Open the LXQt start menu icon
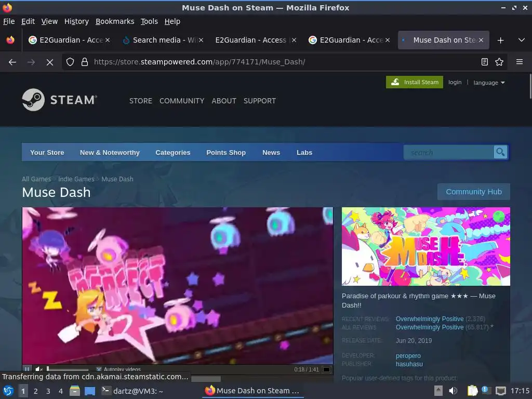Image resolution: width=532 pixels, height=399 pixels. click(8, 391)
